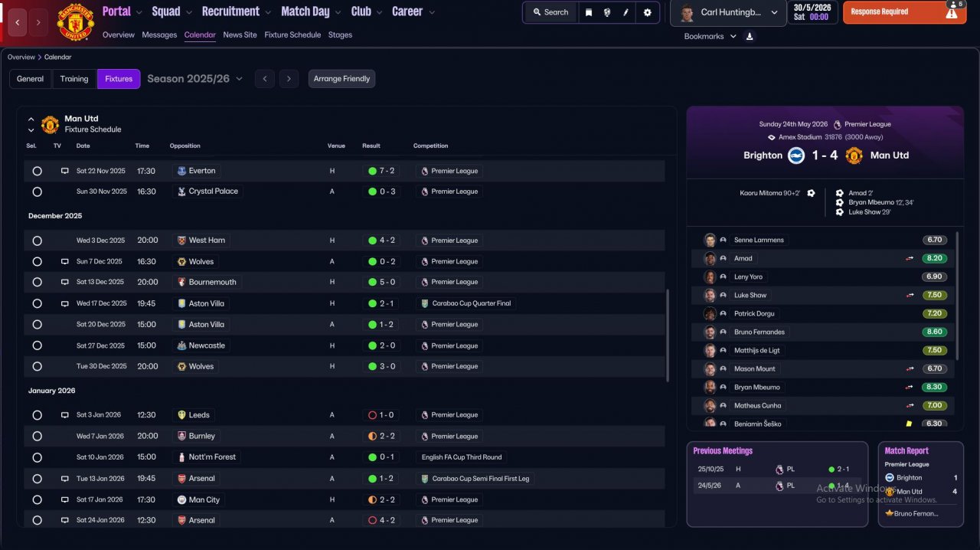
Task: Select the Everton fixture radio button
Action: [x=37, y=171]
